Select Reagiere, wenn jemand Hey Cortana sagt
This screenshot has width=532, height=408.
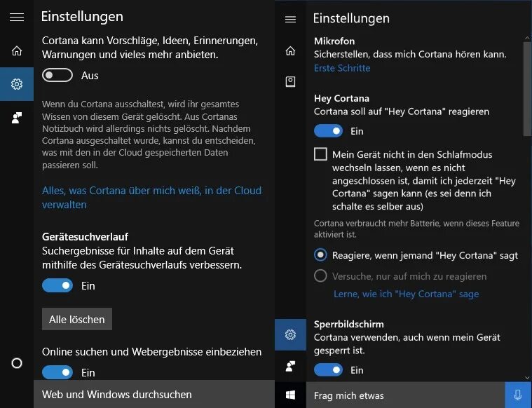pos(320,256)
